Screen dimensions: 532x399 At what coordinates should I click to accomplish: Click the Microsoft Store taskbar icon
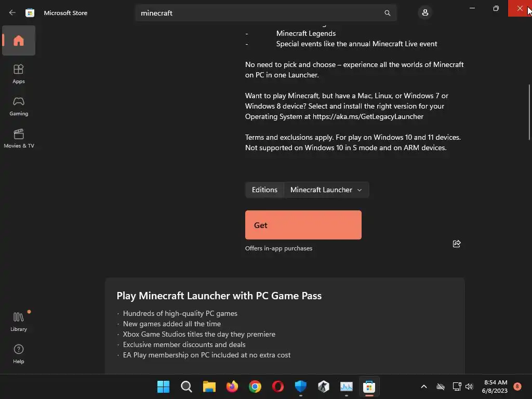coord(369,387)
